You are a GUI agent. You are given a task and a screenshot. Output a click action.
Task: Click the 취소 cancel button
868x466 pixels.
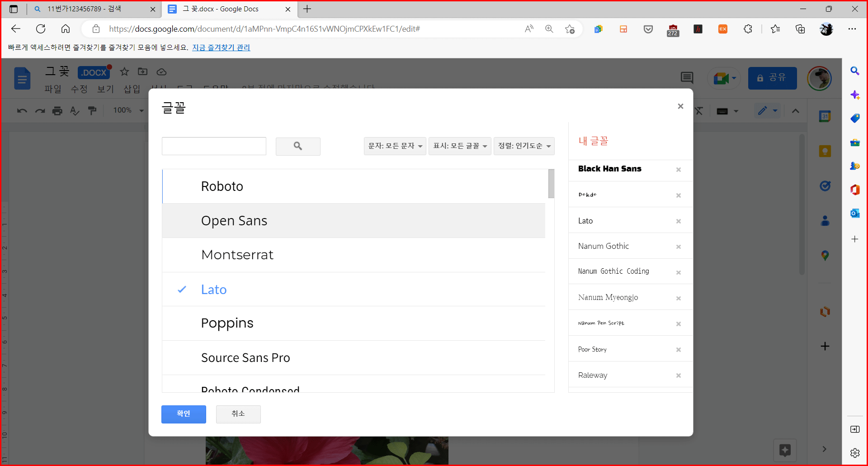click(x=238, y=414)
